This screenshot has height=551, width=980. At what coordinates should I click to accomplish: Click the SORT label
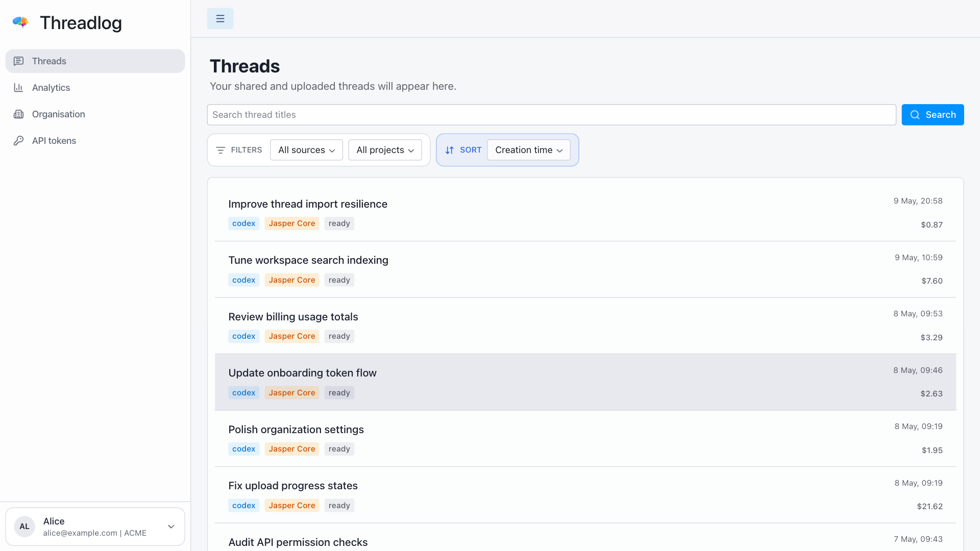[x=471, y=150]
